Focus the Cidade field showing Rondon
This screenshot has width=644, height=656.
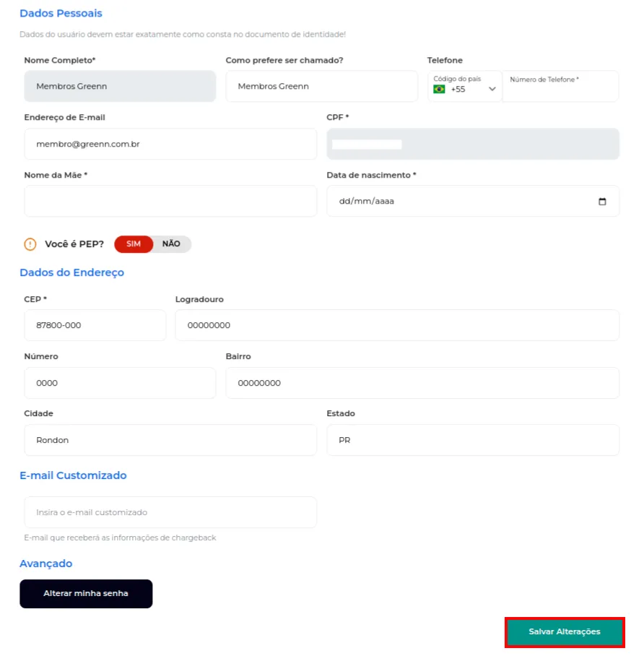tap(170, 440)
